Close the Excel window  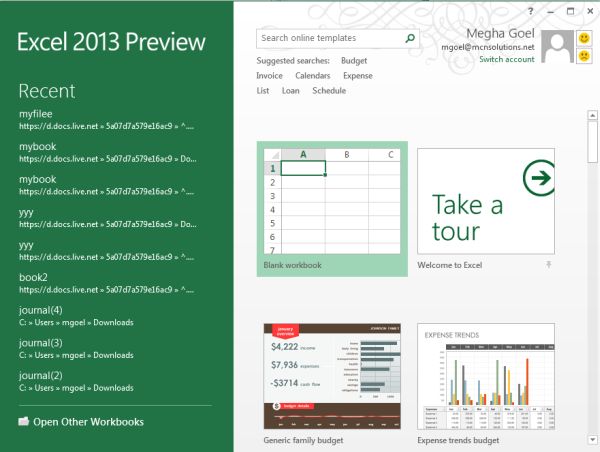590,11
